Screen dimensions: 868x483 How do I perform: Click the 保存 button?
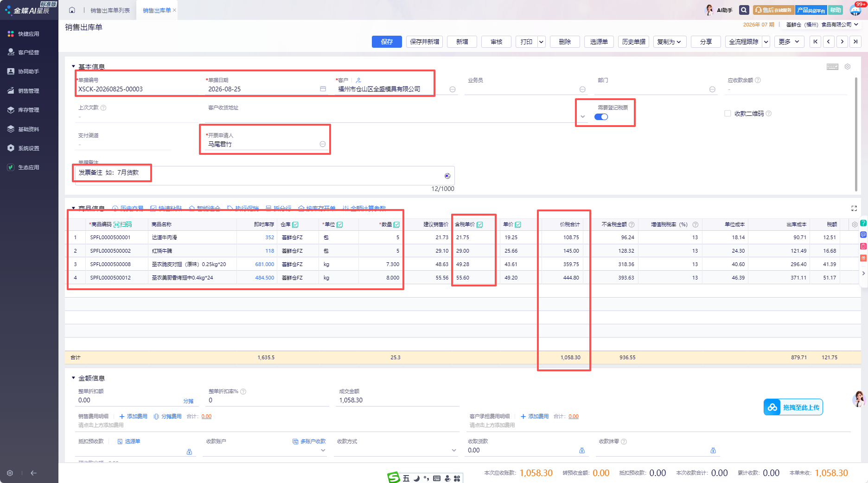(387, 42)
